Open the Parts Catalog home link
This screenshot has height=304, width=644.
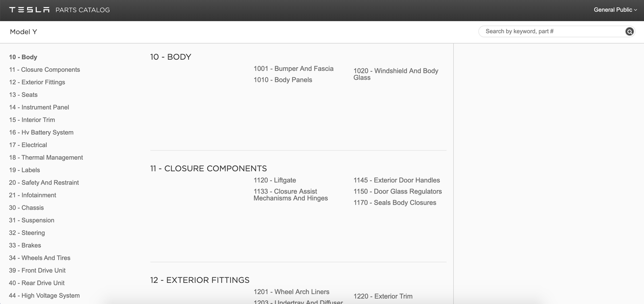click(x=83, y=10)
